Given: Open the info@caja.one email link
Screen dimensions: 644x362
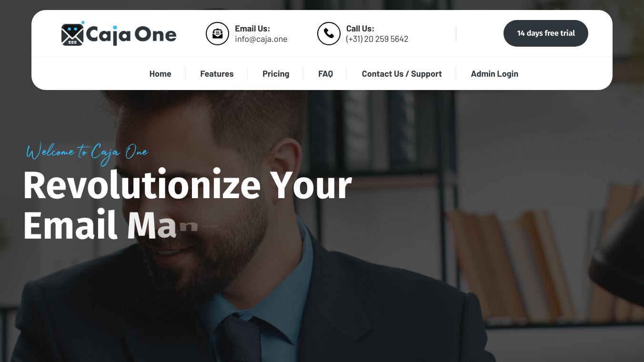Looking at the screenshot, I should 261,39.
